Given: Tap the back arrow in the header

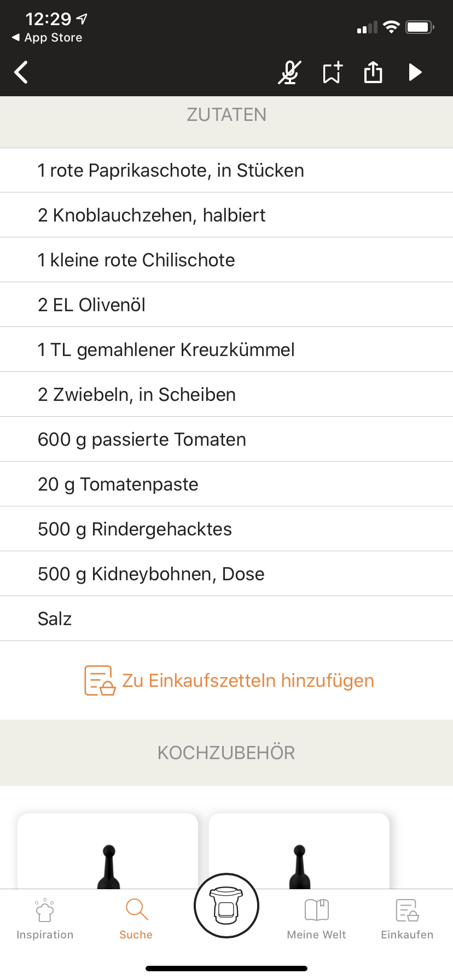Looking at the screenshot, I should [21, 72].
